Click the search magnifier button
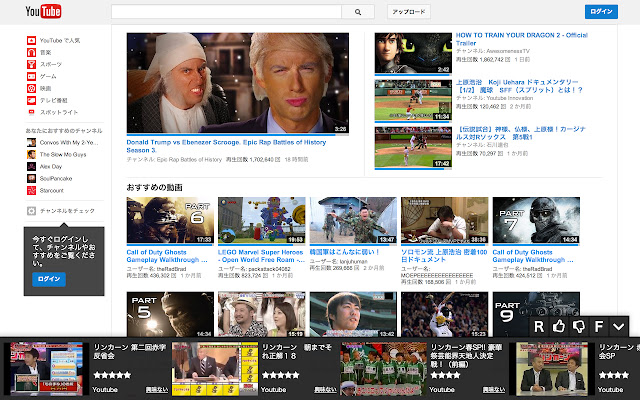This screenshot has width=640, height=400. coord(356,12)
